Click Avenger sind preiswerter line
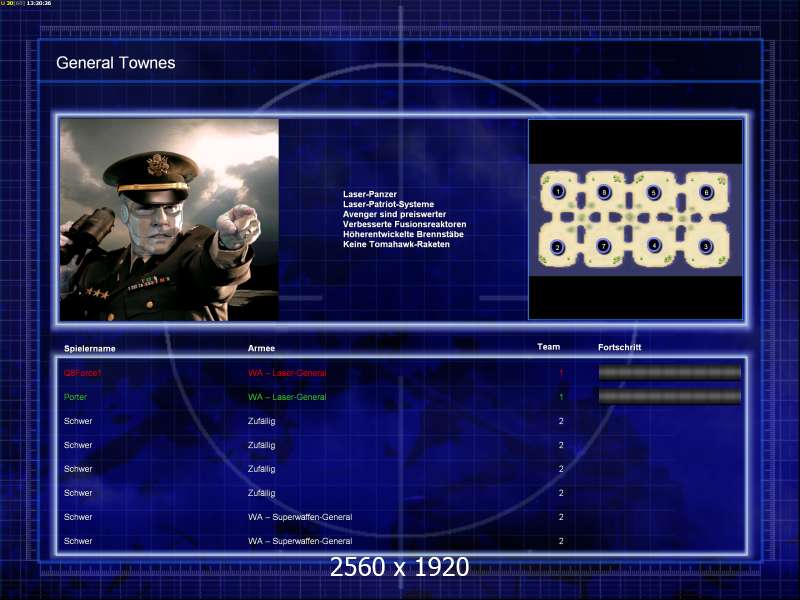 pyautogui.click(x=394, y=214)
